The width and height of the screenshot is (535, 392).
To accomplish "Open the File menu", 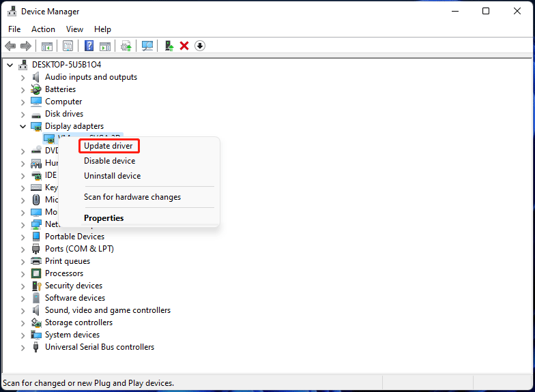I will pyautogui.click(x=14, y=29).
